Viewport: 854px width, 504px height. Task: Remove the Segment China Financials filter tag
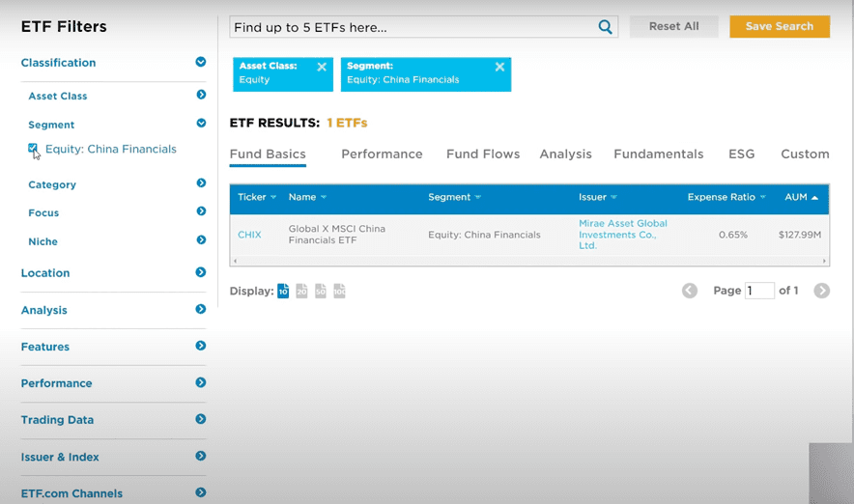(x=499, y=68)
